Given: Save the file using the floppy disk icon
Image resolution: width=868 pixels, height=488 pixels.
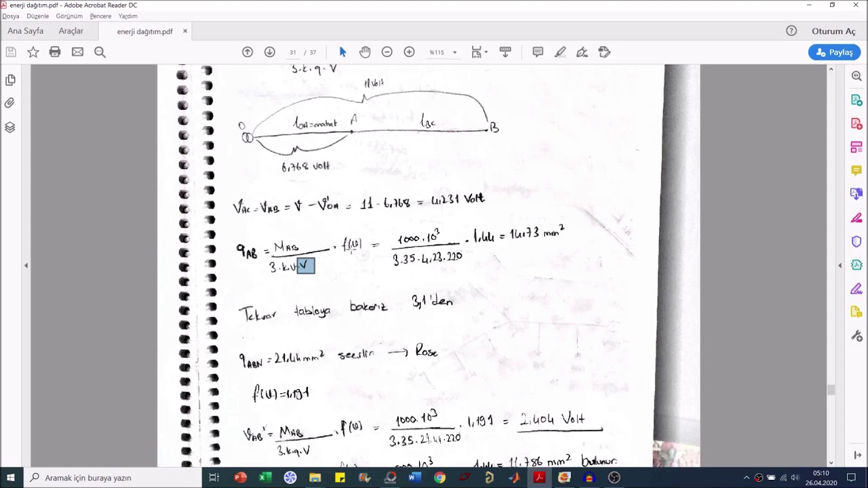Looking at the screenshot, I should point(11,52).
